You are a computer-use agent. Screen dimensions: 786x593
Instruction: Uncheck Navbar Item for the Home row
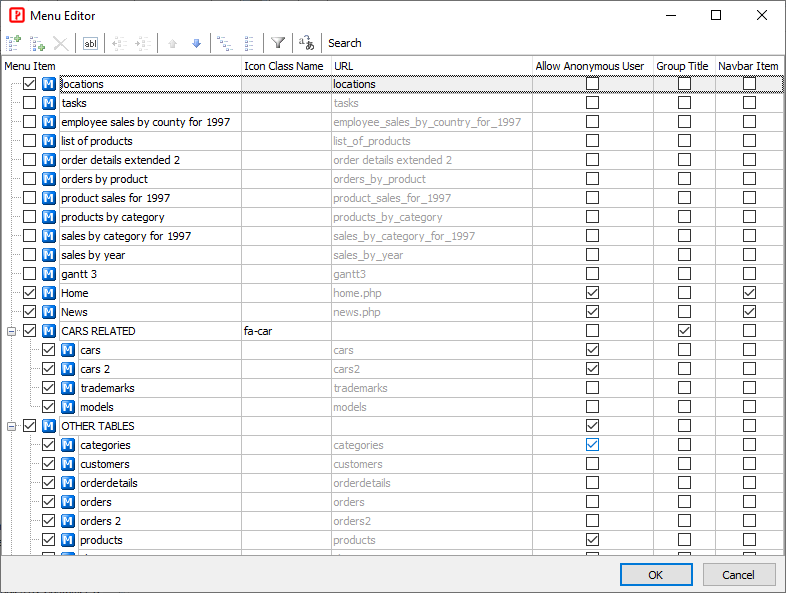tap(749, 293)
